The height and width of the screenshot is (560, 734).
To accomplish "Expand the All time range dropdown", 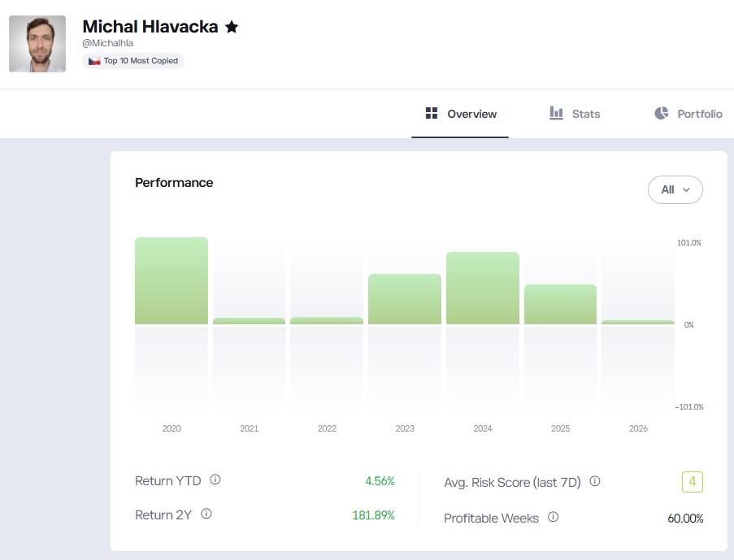I will coord(675,189).
